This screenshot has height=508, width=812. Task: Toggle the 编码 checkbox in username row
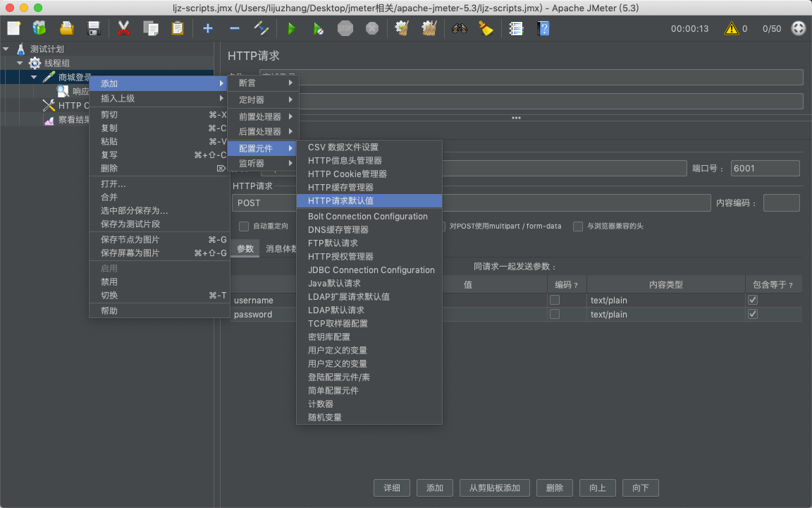pos(555,300)
